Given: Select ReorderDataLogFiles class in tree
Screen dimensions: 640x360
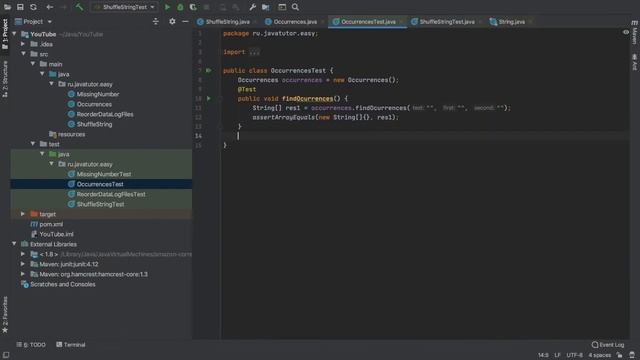Looking at the screenshot, I should (105, 114).
